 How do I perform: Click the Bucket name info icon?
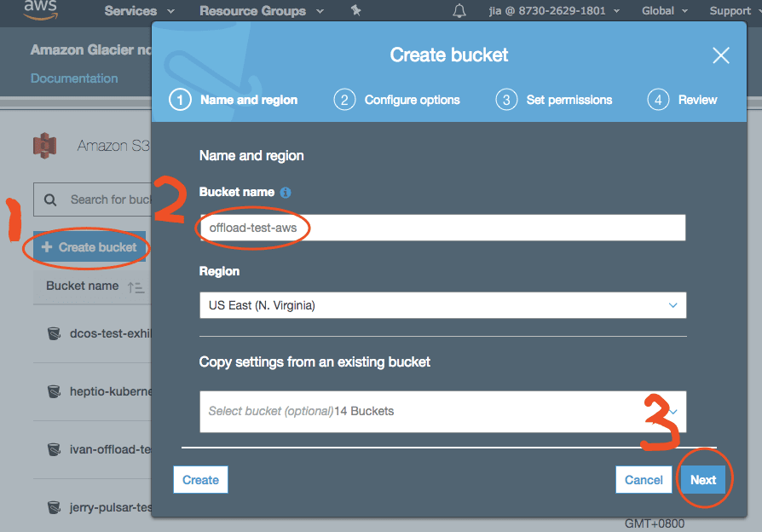[x=286, y=193]
